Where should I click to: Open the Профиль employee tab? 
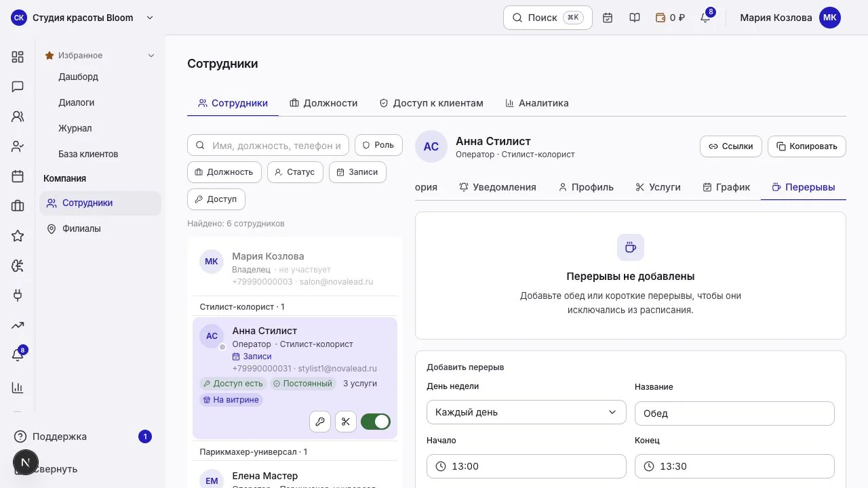point(586,187)
